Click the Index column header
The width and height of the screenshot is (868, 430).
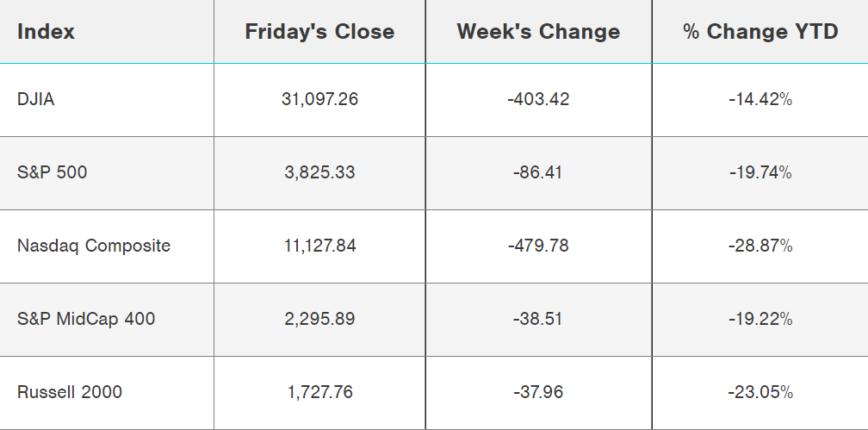(x=46, y=32)
